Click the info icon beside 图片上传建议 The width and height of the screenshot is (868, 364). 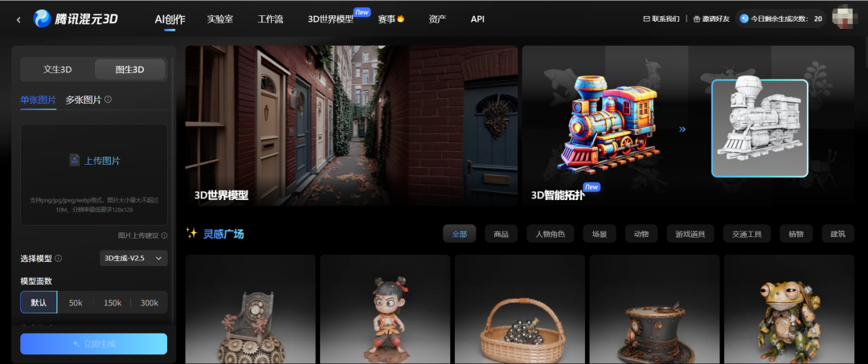(x=164, y=235)
